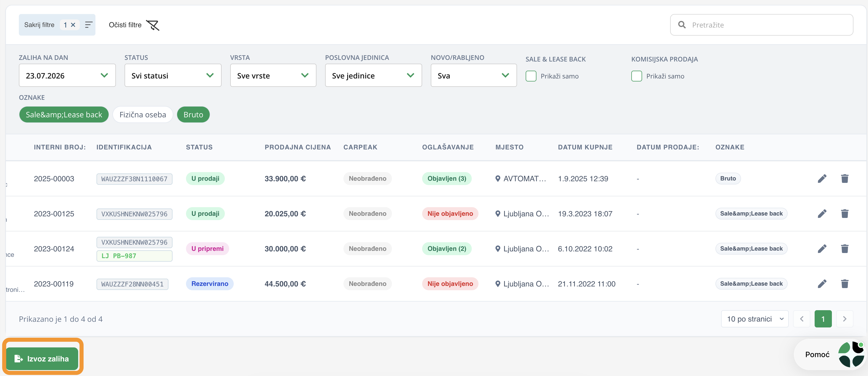Sort by Datum kupnje column header

(585, 147)
